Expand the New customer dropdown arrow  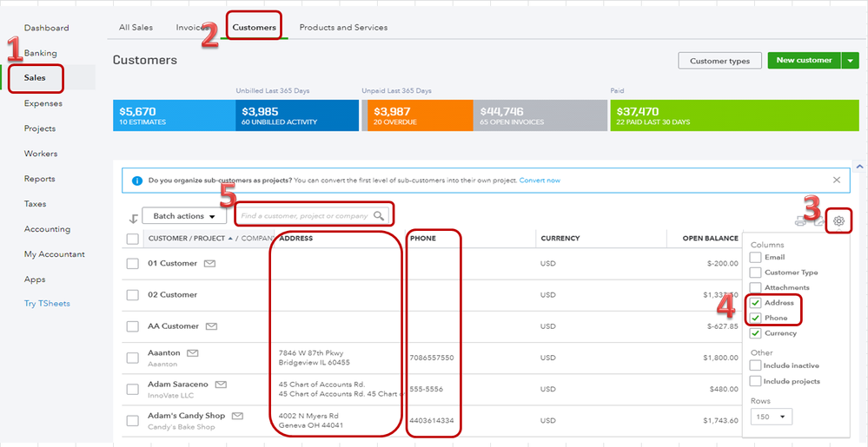pyautogui.click(x=850, y=61)
